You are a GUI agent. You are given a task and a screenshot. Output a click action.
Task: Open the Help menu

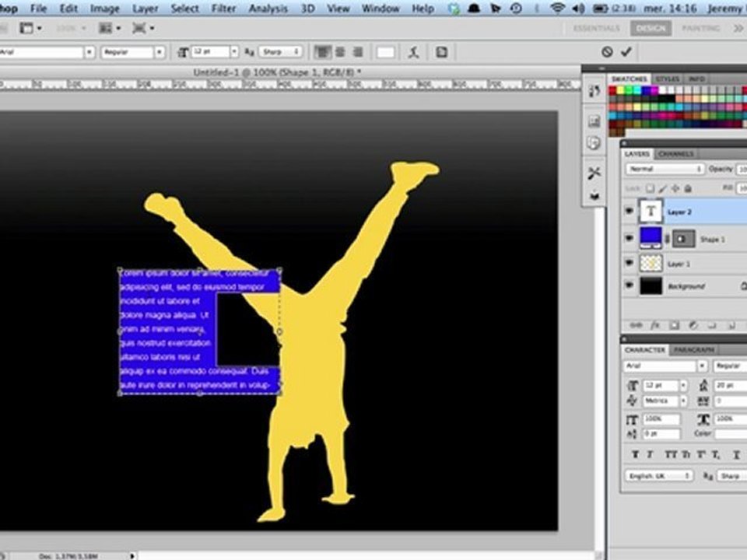pyautogui.click(x=423, y=9)
